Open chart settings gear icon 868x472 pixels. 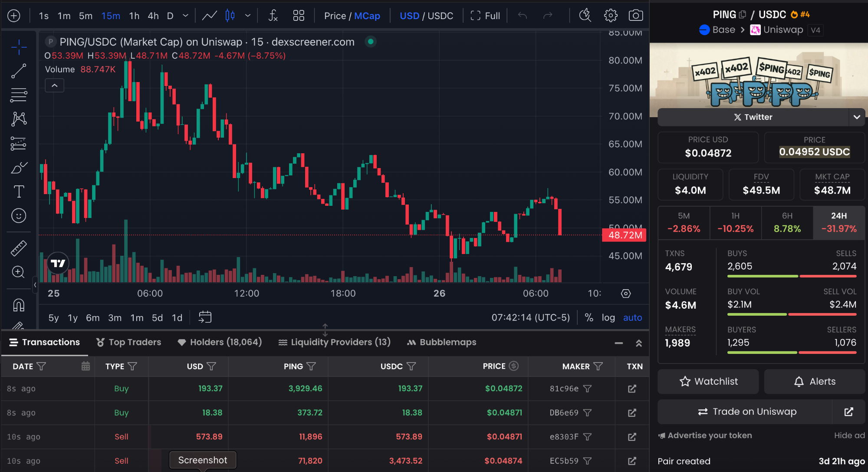611,16
